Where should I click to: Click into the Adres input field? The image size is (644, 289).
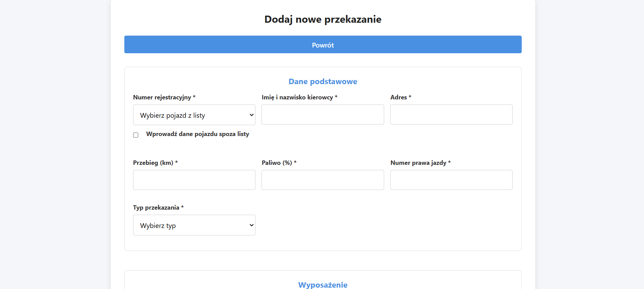coord(451,115)
